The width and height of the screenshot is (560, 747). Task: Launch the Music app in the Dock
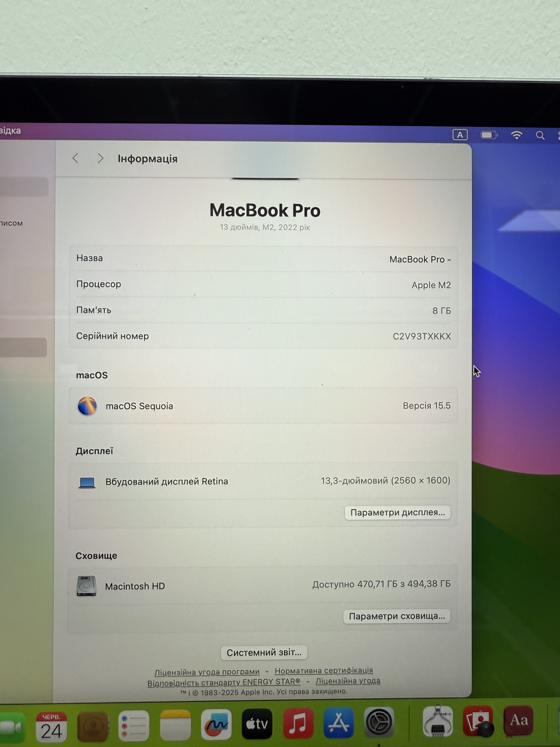point(298,723)
